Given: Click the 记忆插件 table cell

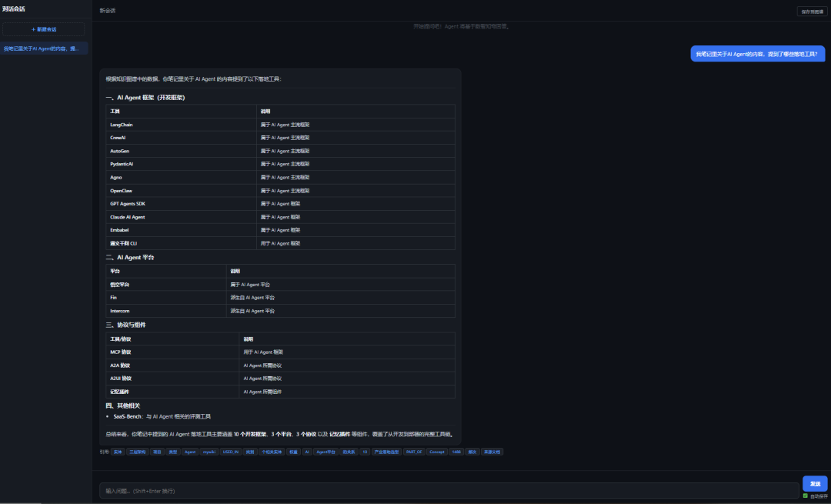Looking at the screenshot, I should 172,392.
